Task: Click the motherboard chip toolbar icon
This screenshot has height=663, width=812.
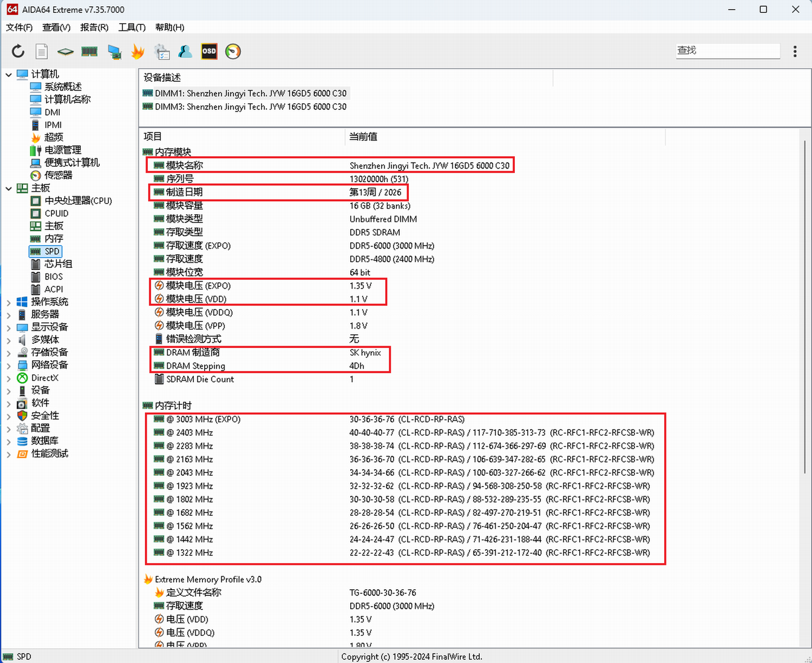Action: 65,52
